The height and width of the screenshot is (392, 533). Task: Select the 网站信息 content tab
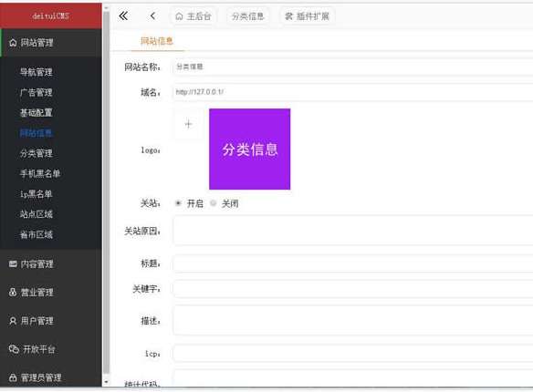(157, 41)
